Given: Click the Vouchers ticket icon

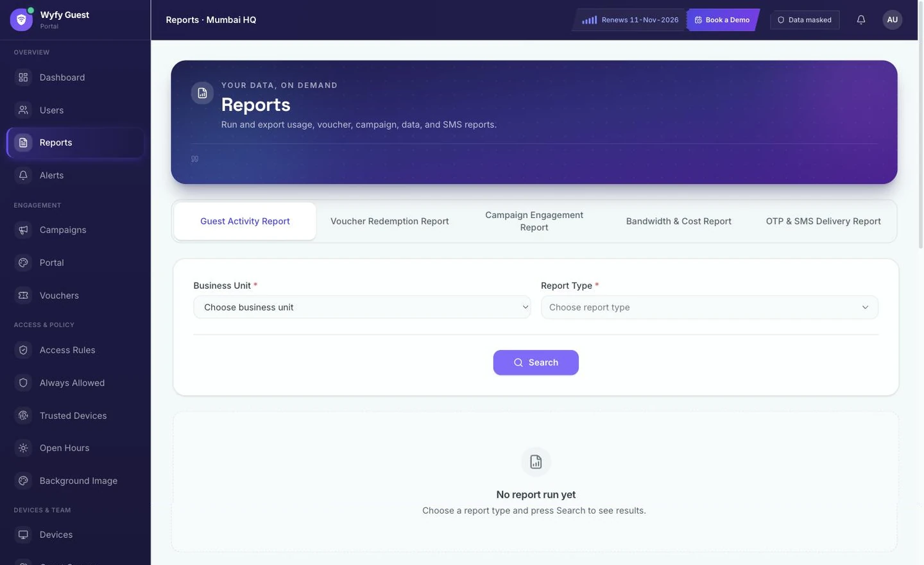Looking at the screenshot, I should (x=23, y=296).
